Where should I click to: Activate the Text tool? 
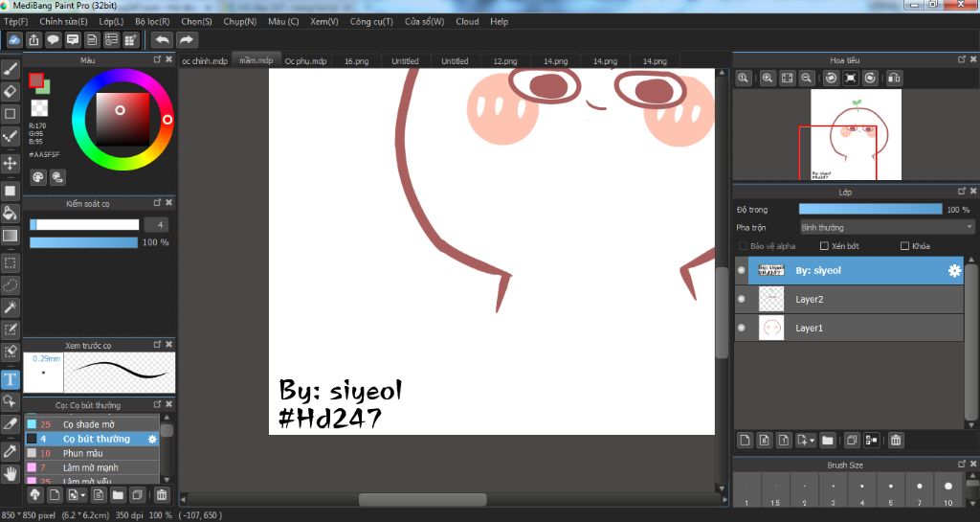[x=10, y=379]
